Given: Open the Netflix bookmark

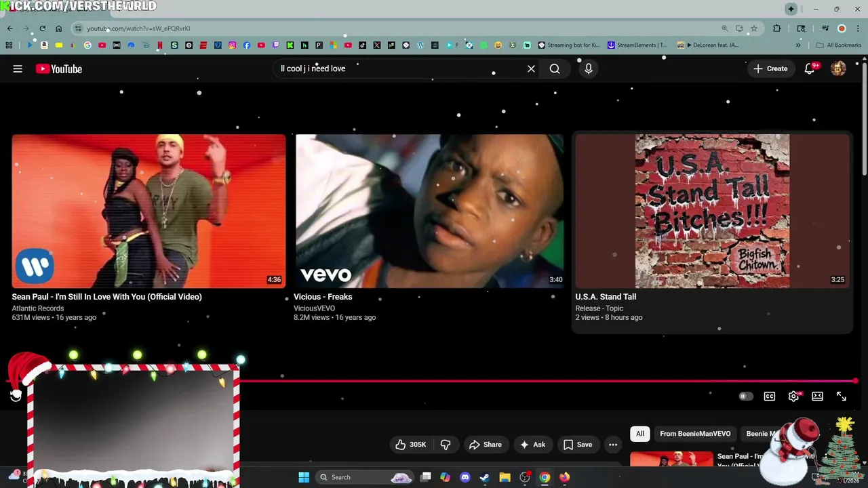Looking at the screenshot, I should coord(160,45).
